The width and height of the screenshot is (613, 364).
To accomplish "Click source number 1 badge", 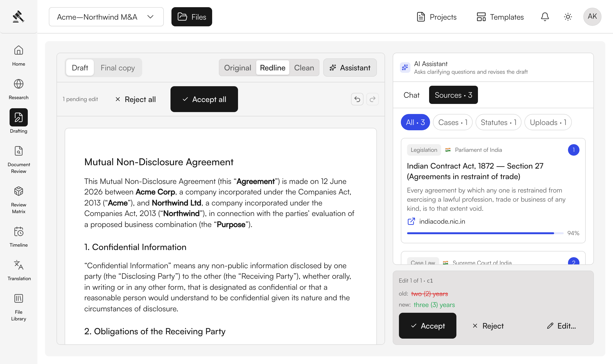I will click(x=573, y=150).
